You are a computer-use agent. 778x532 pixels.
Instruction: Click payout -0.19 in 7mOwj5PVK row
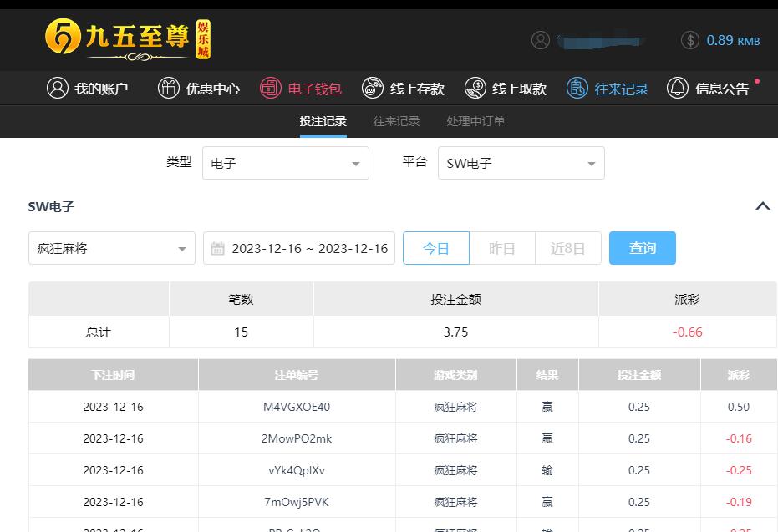click(739, 502)
